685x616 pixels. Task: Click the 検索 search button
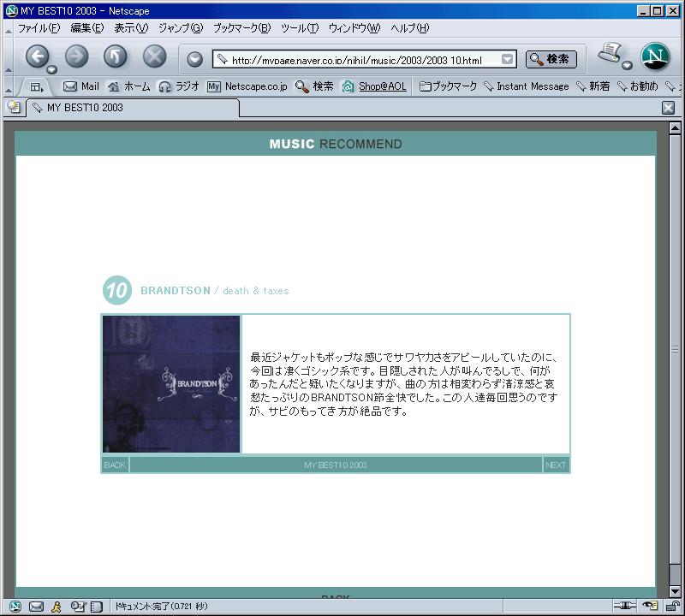click(x=551, y=59)
